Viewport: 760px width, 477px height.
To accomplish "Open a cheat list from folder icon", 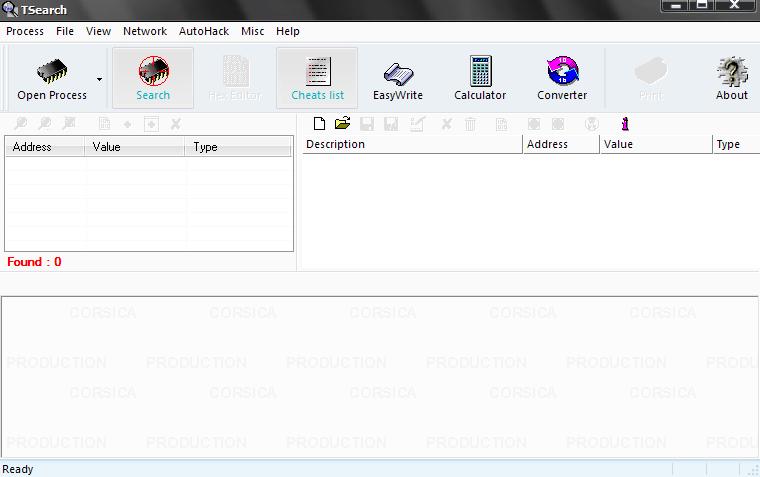I will pos(342,124).
